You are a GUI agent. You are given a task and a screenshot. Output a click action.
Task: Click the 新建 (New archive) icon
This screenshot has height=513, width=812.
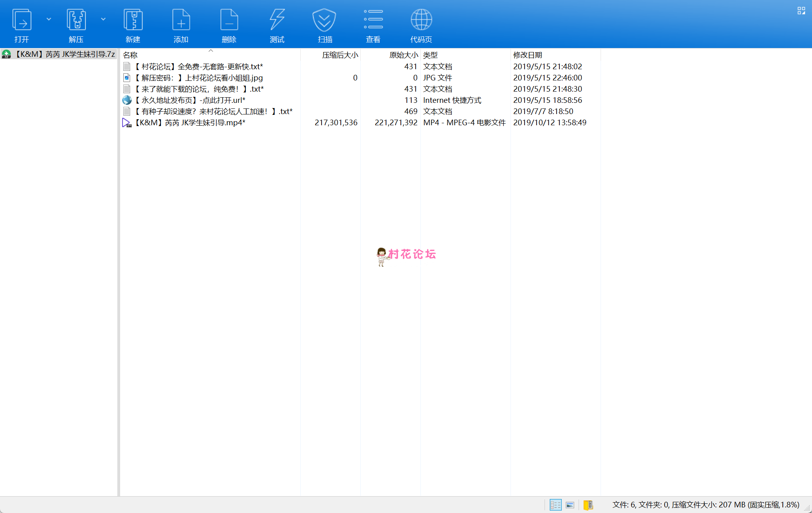pos(133,20)
